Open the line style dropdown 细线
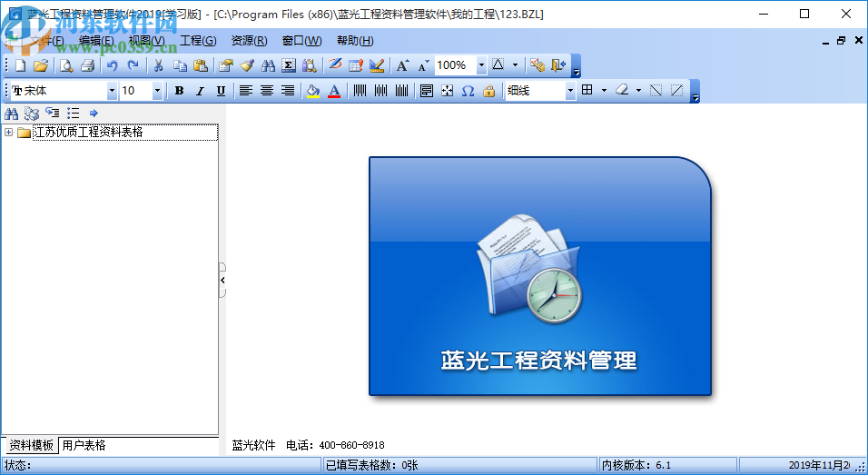The width and height of the screenshot is (868, 475). 570,90
